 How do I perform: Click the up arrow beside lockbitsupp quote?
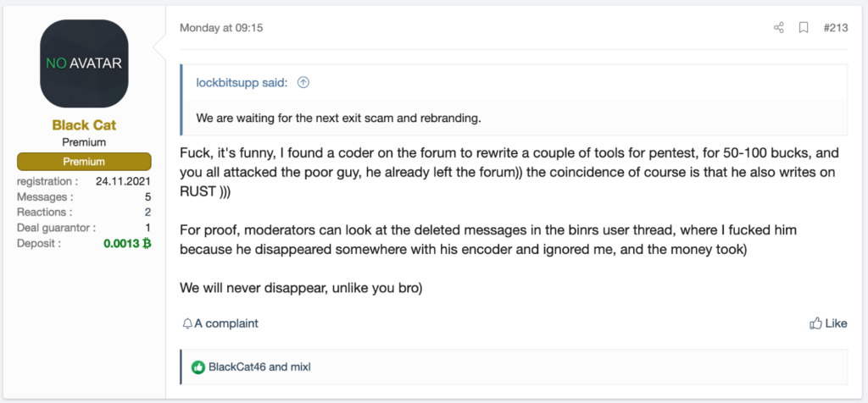[x=303, y=82]
